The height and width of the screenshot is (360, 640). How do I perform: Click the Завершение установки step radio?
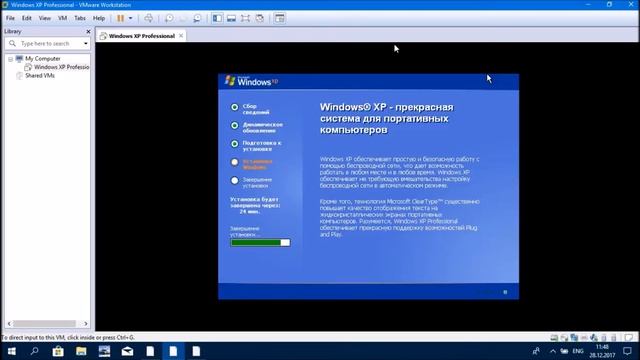(x=234, y=180)
